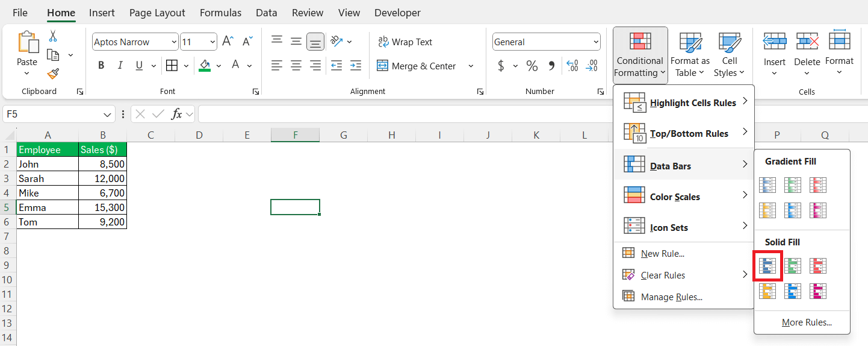The image size is (868, 346).
Task: Open the Name Box dropdown
Action: 107,114
